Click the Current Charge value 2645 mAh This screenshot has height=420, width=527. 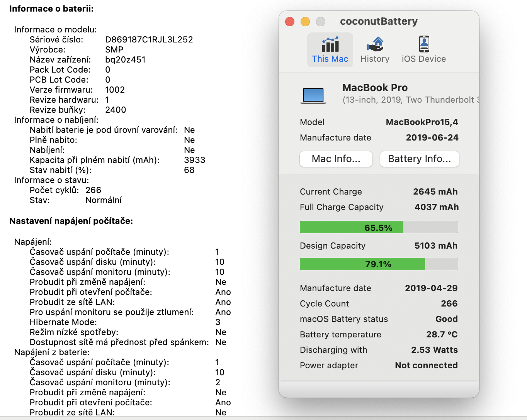pyautogui.click(x=435, y=192)
